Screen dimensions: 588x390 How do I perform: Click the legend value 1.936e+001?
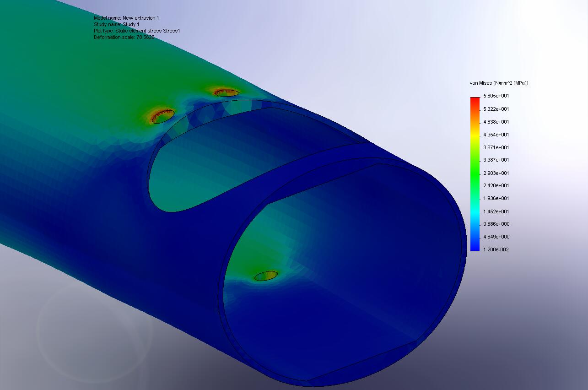pyautogui.click(x=496, y=198)
